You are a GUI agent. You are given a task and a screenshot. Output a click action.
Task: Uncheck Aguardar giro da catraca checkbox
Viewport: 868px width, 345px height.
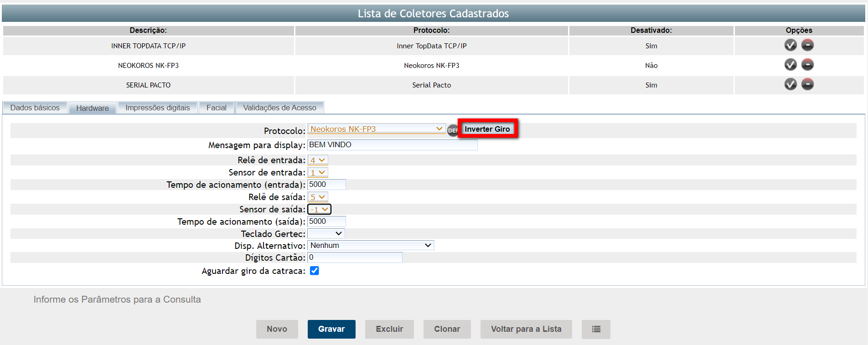point(314,271)
